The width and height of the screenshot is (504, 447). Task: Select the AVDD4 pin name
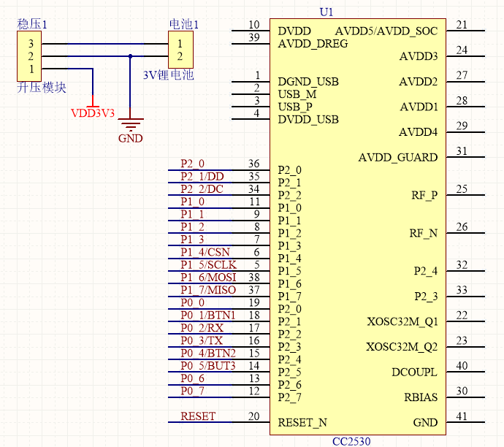(419, 132)
